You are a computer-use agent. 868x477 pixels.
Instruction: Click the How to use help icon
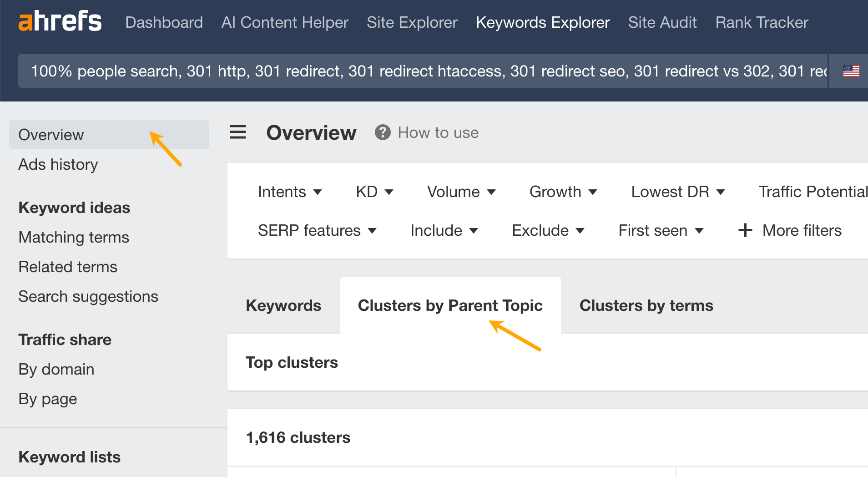pos(383,132)
